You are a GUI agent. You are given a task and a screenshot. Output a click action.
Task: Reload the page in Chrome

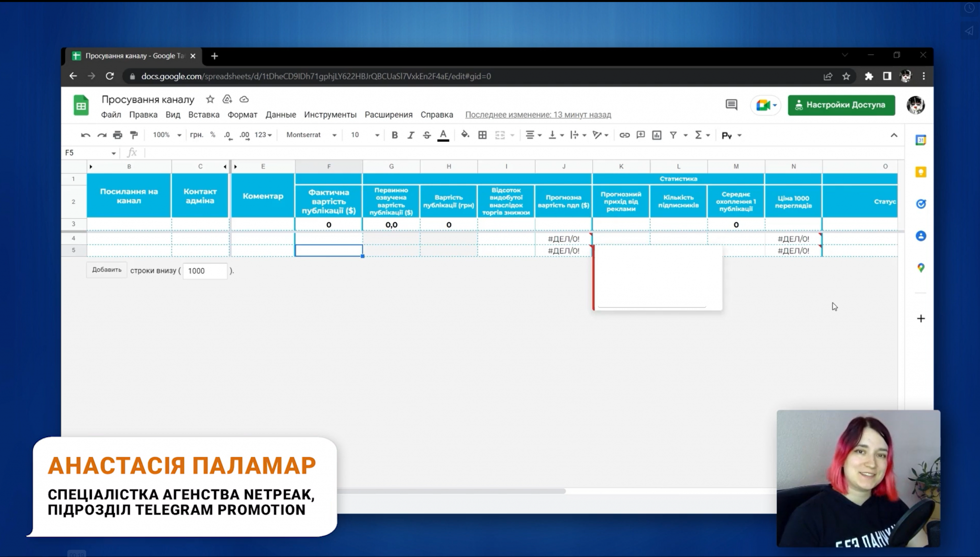(110, 76)
